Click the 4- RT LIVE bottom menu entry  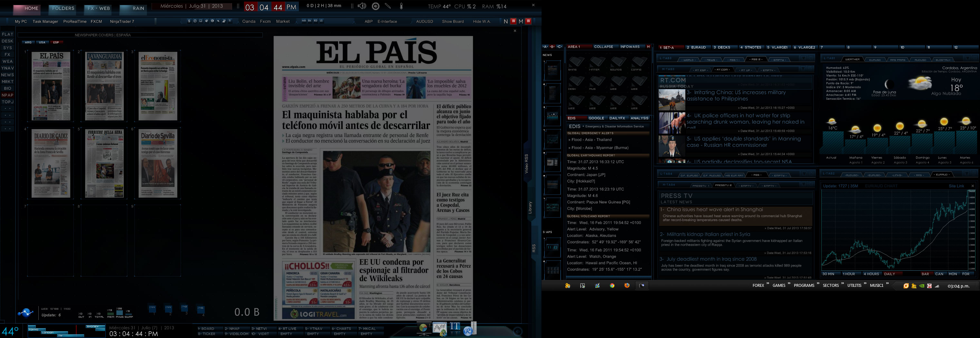pos(287,329)
